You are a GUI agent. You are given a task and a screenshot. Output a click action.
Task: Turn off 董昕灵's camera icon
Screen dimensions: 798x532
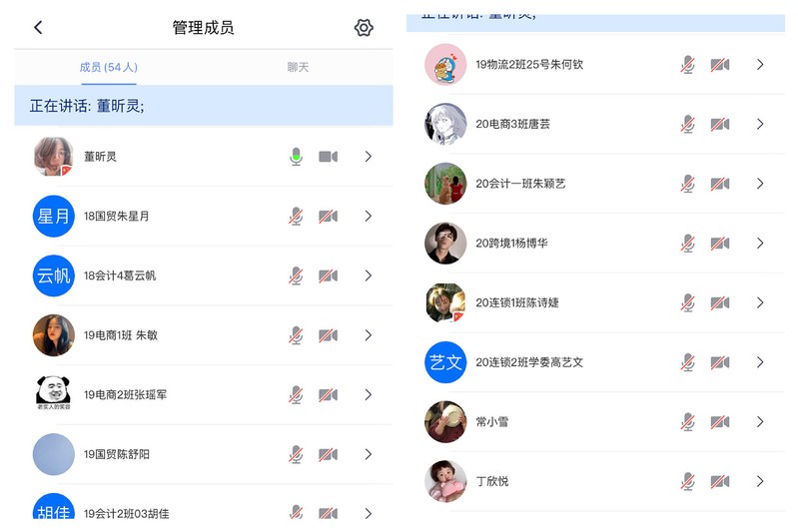coord(329,157)
